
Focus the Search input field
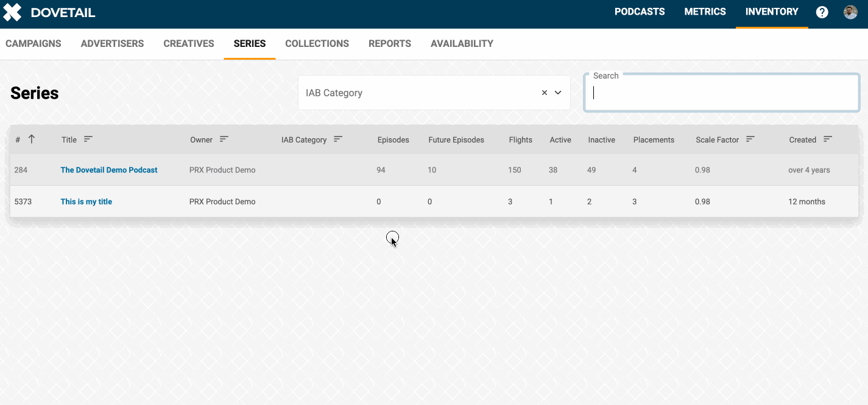(722, 93)
